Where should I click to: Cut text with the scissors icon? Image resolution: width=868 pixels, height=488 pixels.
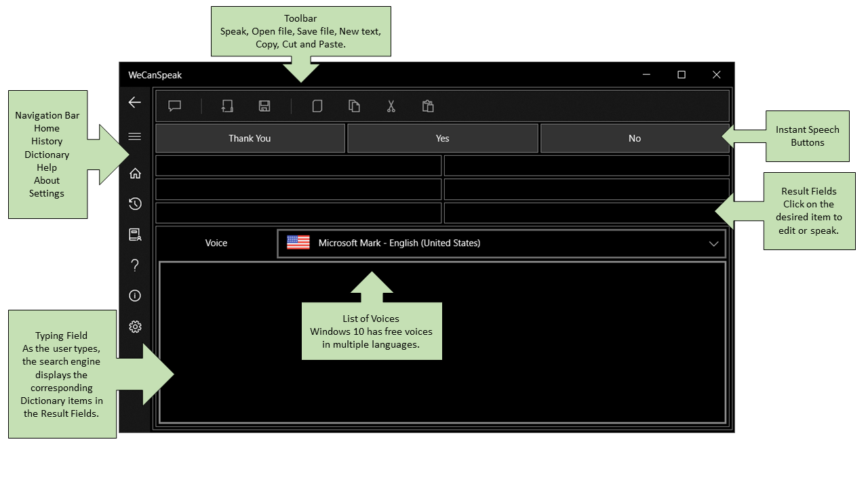tap(391, 106)
